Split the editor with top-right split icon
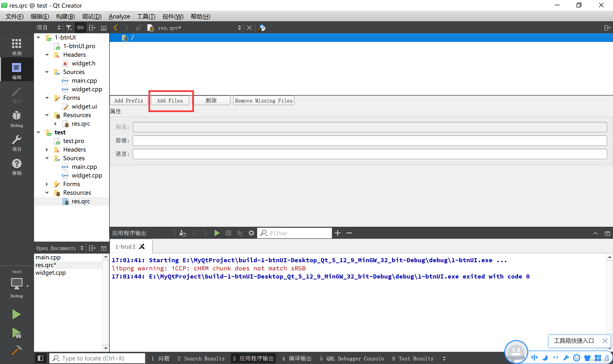Image resolution: width=613 pixels, height=364 pixels. 607,28
